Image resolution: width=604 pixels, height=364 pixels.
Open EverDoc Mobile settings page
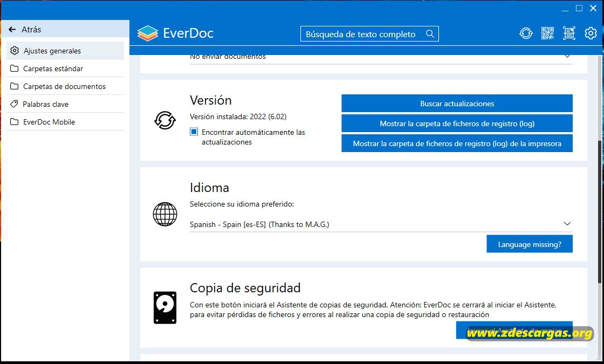[65, 122]
